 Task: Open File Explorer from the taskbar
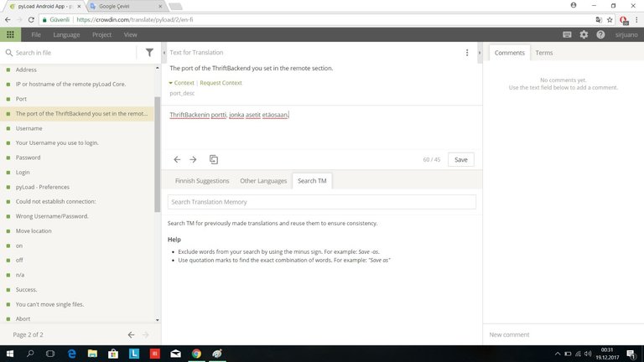(92, 354)
